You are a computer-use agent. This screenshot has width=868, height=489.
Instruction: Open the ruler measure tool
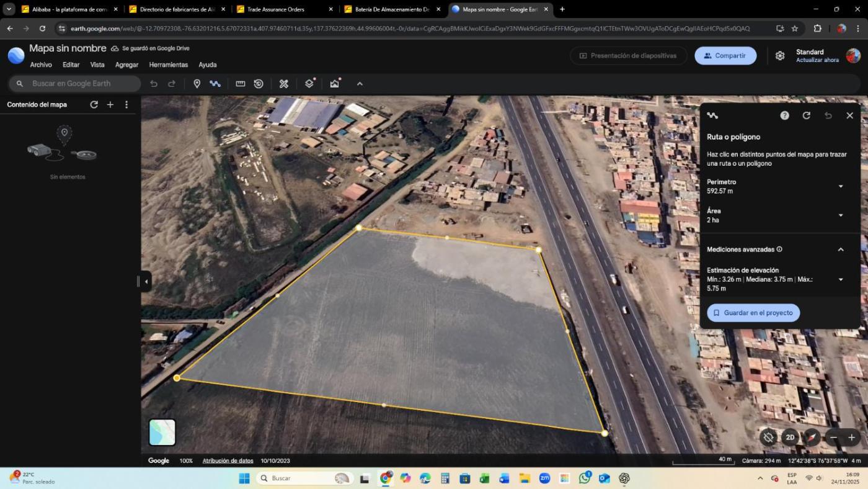(241, 84)
